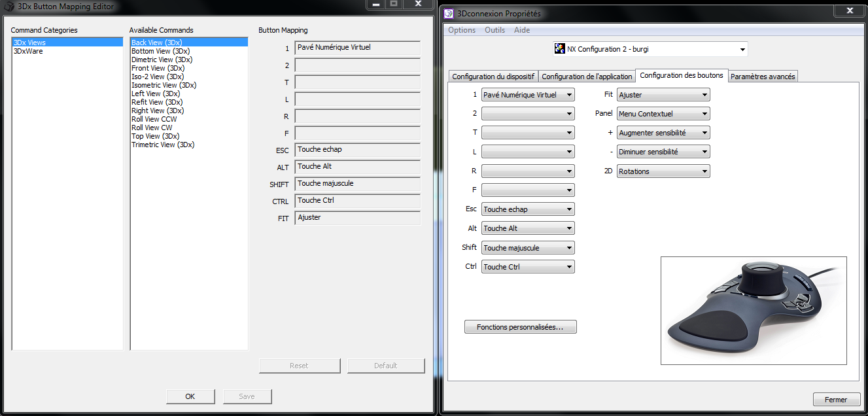The width and height of the screenshot is (868, 416).
Task: Click empty mapping field for button T
Action: 358,82
